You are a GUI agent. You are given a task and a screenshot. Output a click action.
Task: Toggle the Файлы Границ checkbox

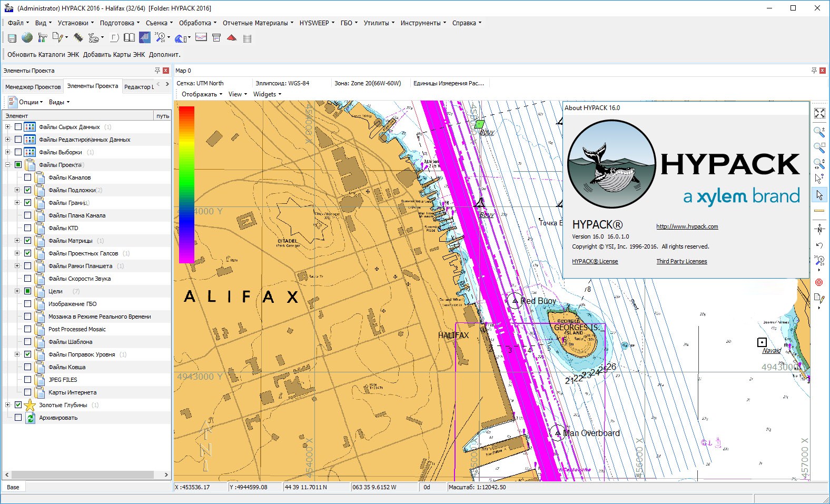click(x=28, y=203)
